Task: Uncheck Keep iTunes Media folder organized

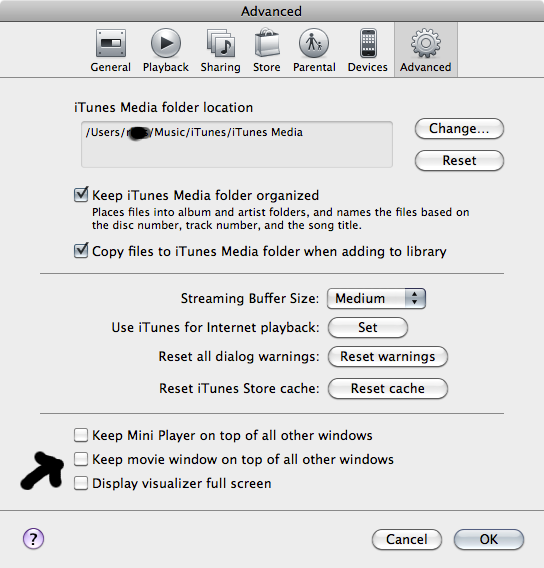Action: 81,195
